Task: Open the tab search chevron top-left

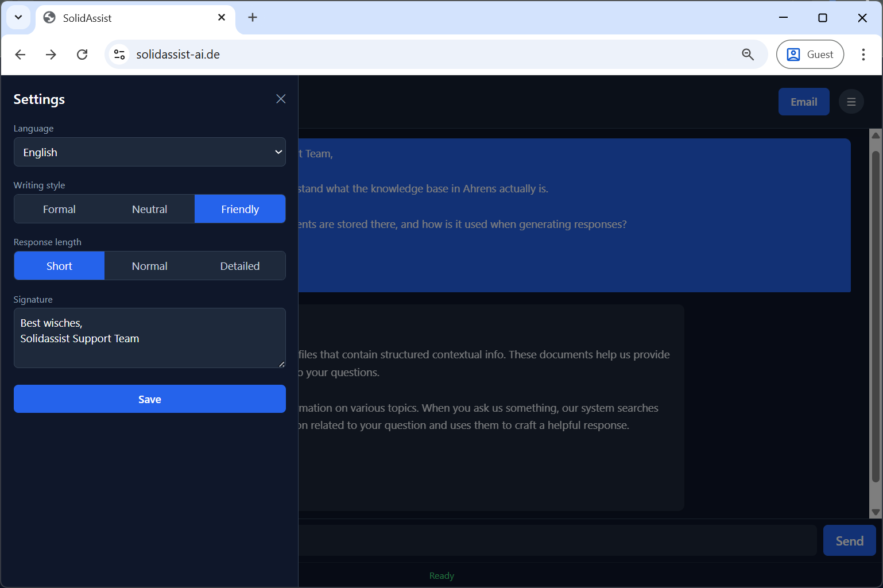Action: tap(18, 17)
